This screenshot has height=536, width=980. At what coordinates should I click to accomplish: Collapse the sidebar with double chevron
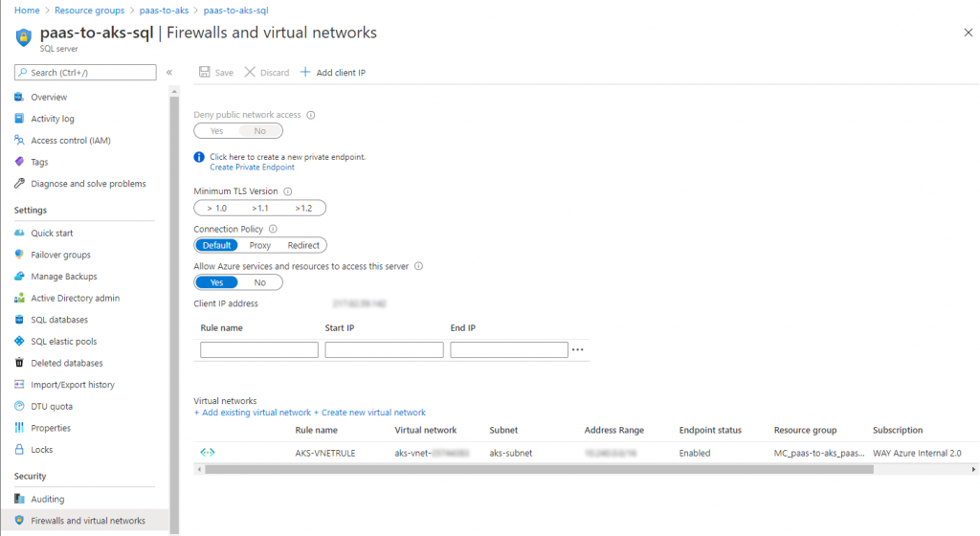pos(168,73)
